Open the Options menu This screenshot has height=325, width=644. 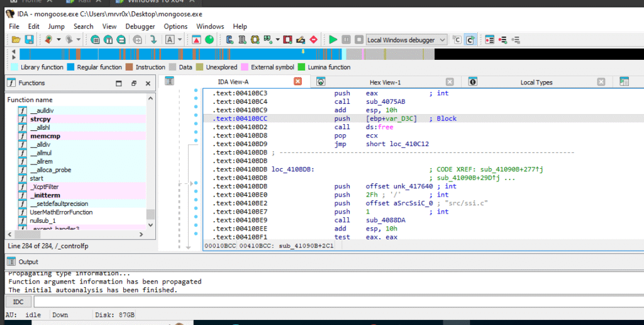click(x=175, y=26)
